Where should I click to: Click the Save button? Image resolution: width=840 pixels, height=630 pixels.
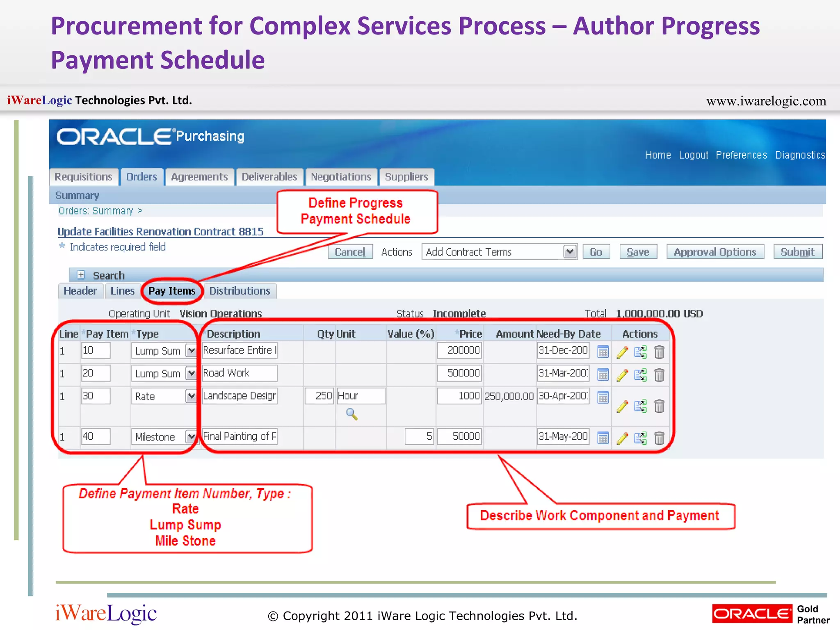(638, 252)
